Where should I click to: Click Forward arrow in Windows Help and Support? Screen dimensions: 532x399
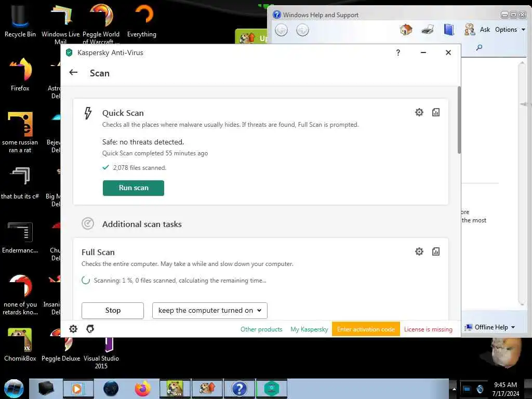tap(302, 30)
